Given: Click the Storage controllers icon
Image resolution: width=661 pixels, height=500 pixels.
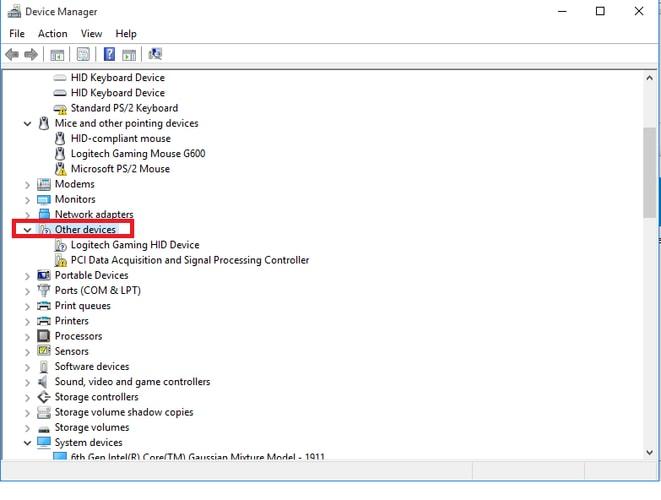Looking at the screenshot, I should pos(44,397).
